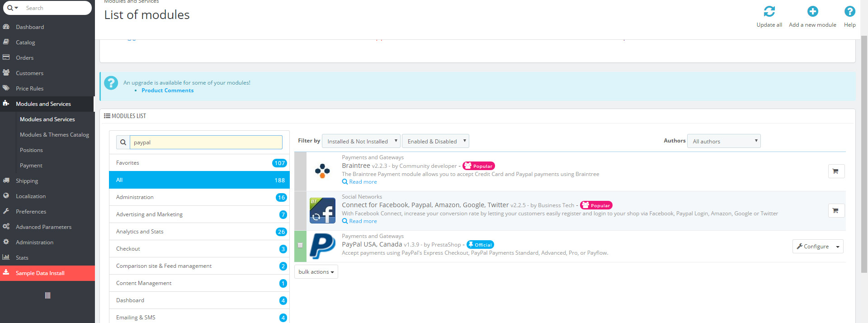Click the Customers people icon

click(x=6, y=73)
